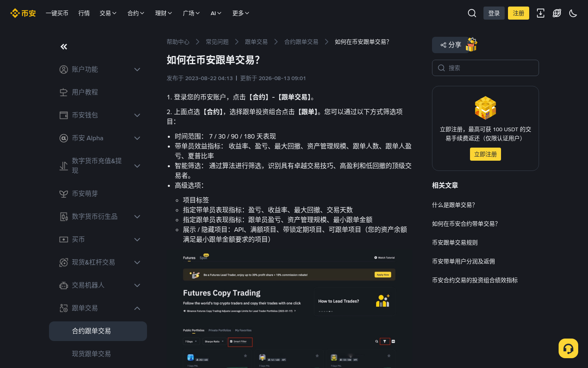The image size is (588, 368).
Task: Click the 币安萌芽 sprout icon
Action: (64, 194)
